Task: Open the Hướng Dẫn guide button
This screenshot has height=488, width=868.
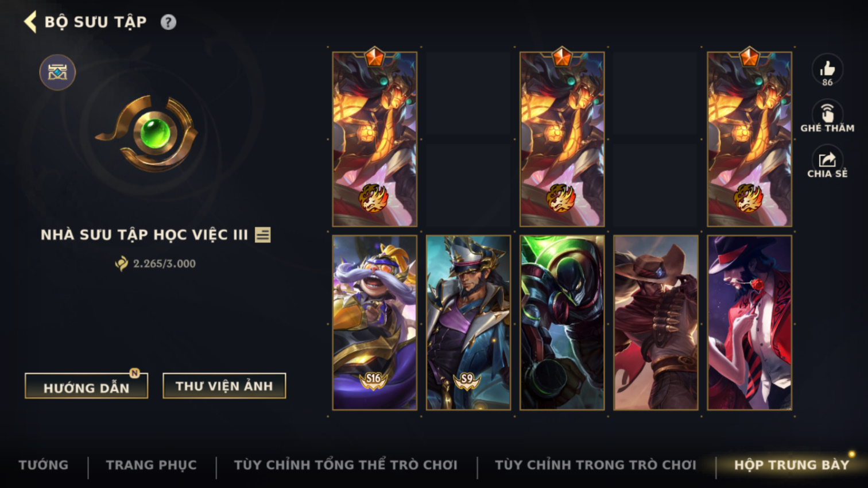Action: [x=86, y=386]
